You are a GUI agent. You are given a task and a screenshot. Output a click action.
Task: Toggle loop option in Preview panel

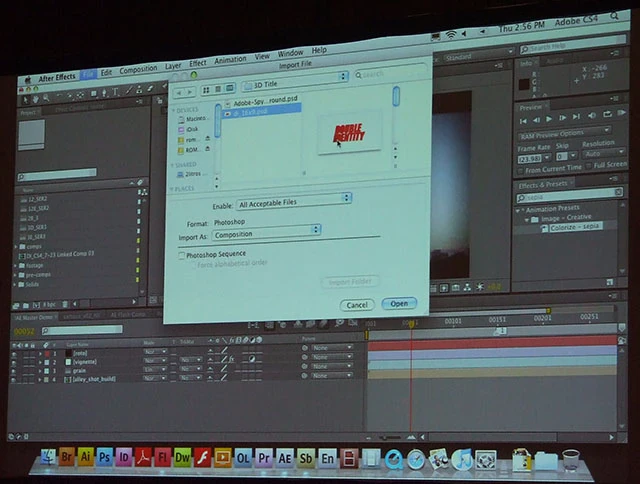click(x=607, y=115)
